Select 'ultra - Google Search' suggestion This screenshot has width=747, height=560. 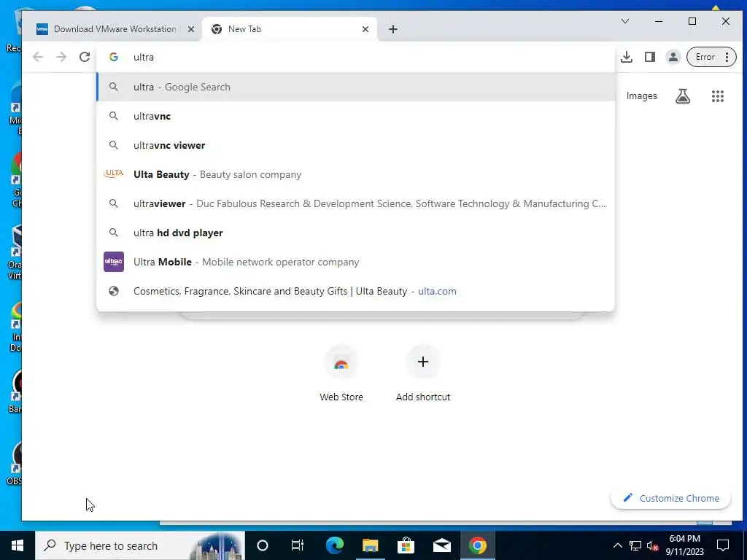coord(355,87)
